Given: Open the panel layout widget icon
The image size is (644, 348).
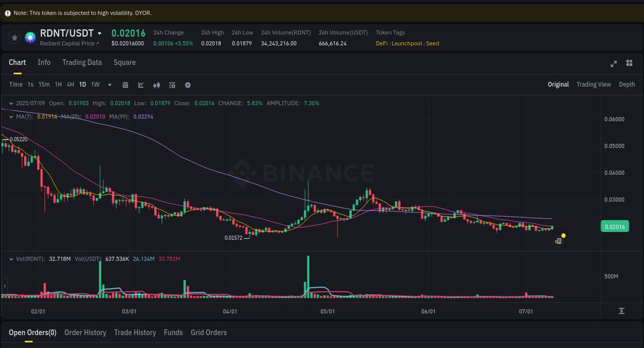Looking at the screenshot, I should click(x=629, y=63).
